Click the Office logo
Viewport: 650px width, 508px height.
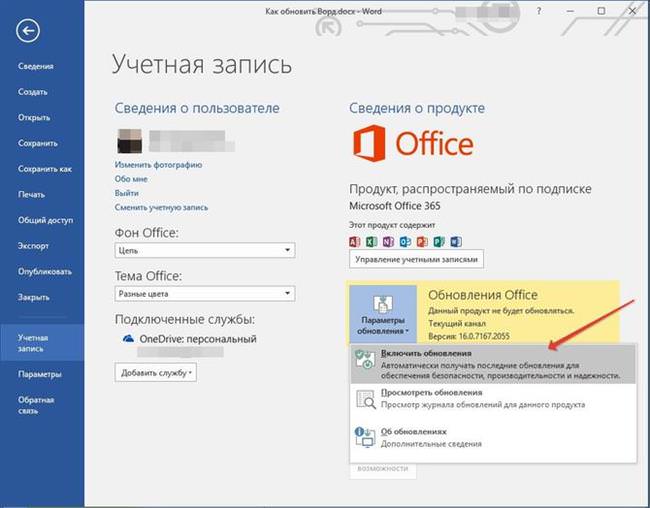coord(413,143)
